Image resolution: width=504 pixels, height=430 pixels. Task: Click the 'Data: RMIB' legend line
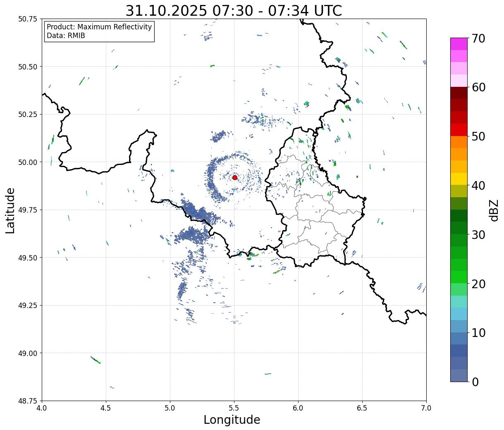[x=66, y=36]
